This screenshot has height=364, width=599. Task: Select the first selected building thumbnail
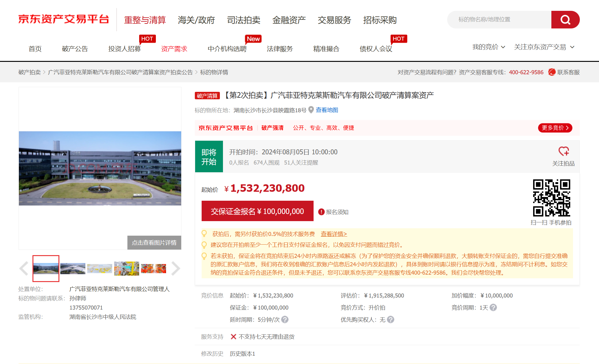coord(46,268)
